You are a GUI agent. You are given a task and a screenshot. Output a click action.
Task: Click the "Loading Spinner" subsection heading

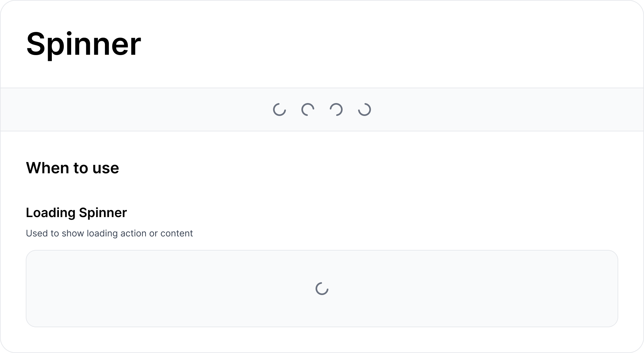coord(76,213)
